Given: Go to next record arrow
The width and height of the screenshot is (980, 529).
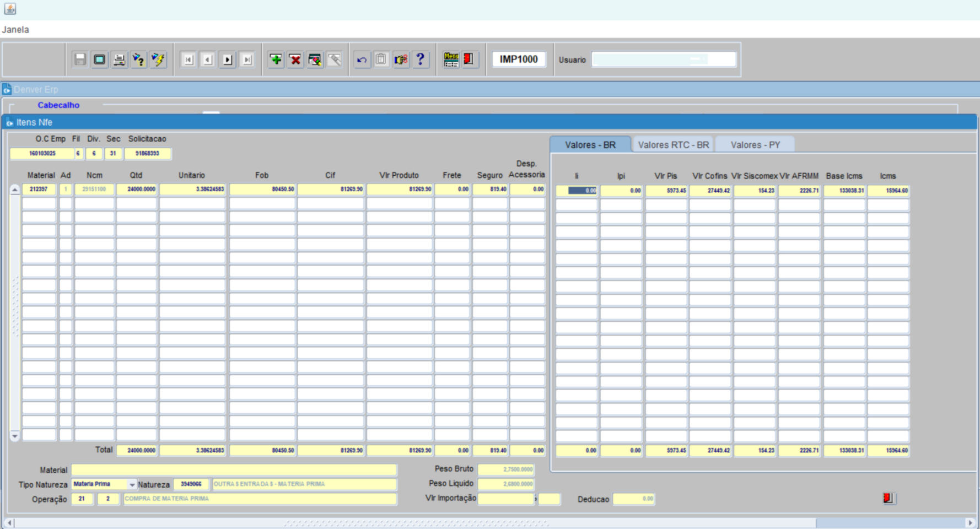Looking at the screenshot, I should [228, 60].
